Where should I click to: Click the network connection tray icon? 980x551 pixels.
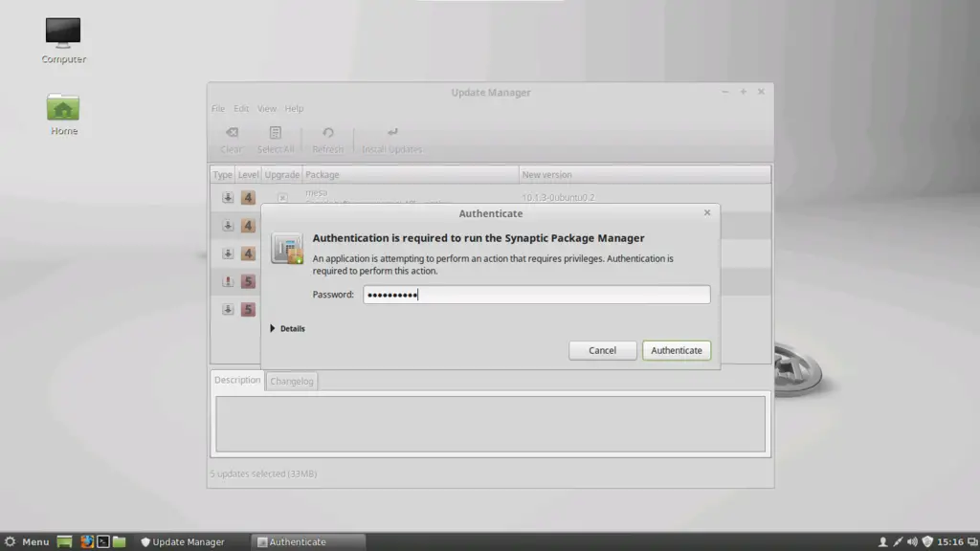click(898, 541)
